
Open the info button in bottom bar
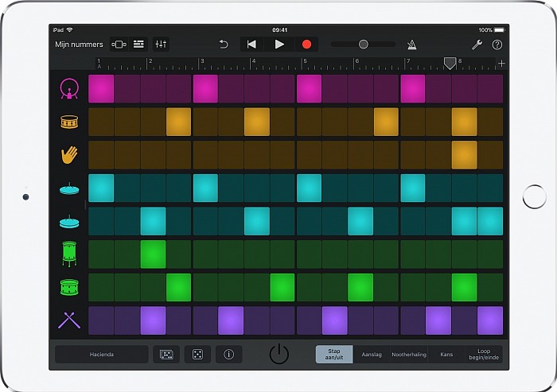(229, 354)
